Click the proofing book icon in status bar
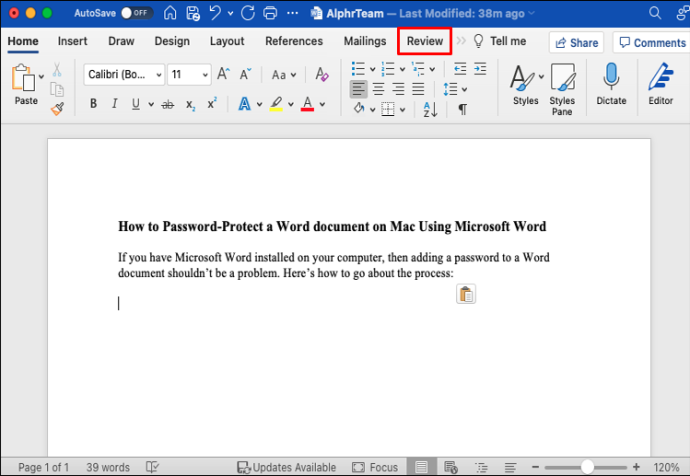Screen dimensions: 690x476 pos(152,467)
